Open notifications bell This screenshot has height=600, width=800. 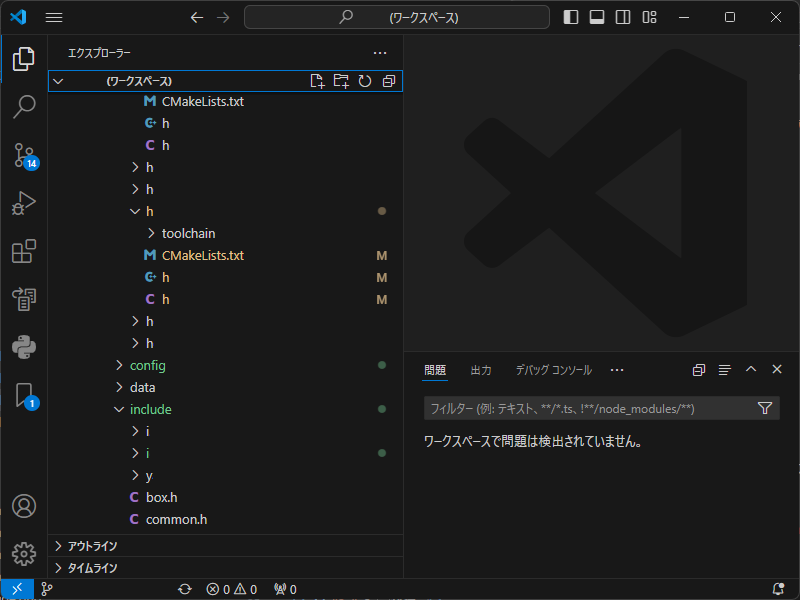(x=778, y=589)
